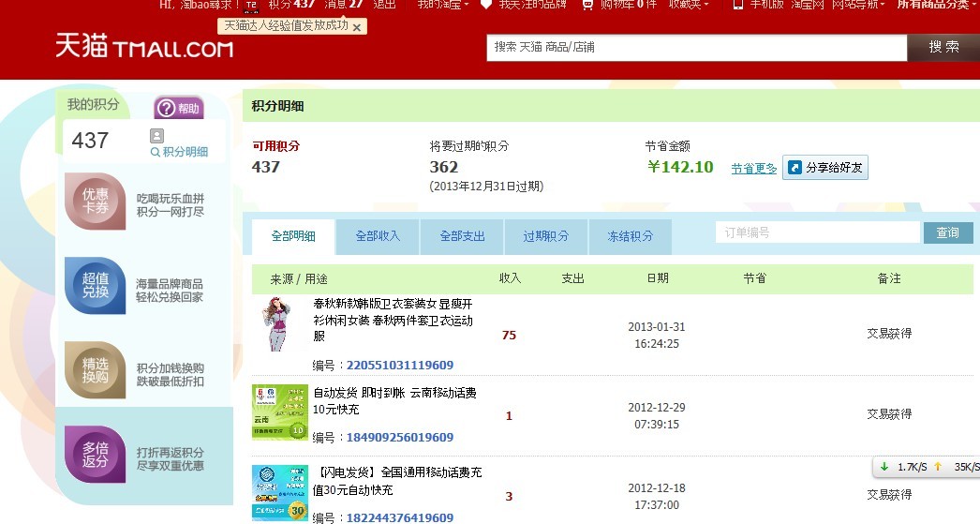980x524 pixels.
Task: Open the 云南移动话费 product thumbnail
Action: point(280,412)
